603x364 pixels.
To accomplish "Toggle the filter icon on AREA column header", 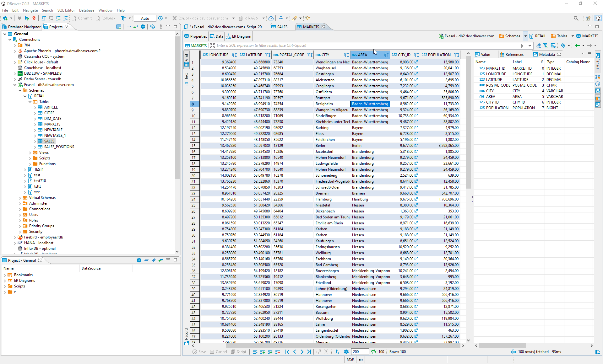I will (x=386, y=55).
